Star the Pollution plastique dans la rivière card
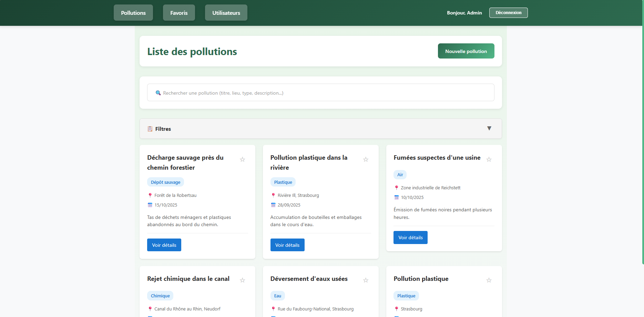This screenshot has width=644, height=317. 366,159
